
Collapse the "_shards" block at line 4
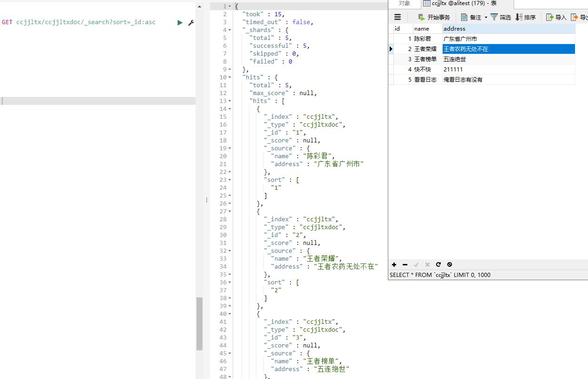click(230, 30)
